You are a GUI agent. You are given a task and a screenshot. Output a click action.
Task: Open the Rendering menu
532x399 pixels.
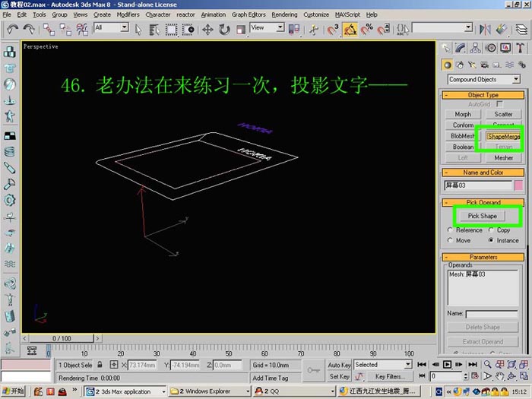[x=284, y=14]
